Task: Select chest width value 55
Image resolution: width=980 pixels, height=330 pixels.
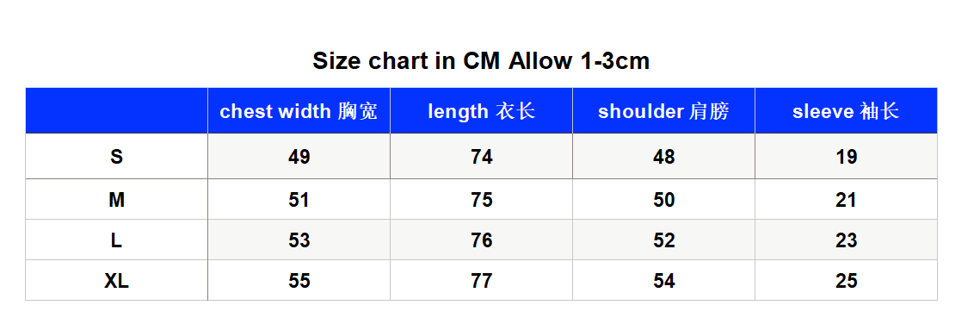Action: 299,281
